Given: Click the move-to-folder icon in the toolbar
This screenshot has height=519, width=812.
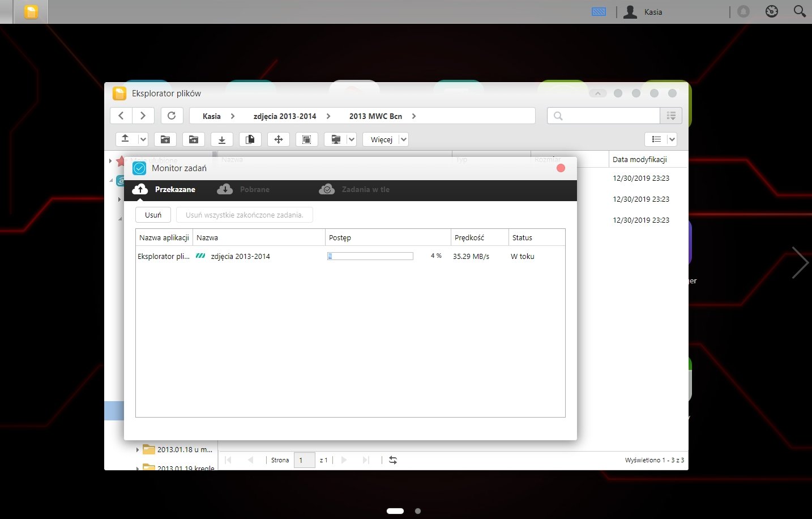Looking at the screenshot, I should [x=194, y=139].
